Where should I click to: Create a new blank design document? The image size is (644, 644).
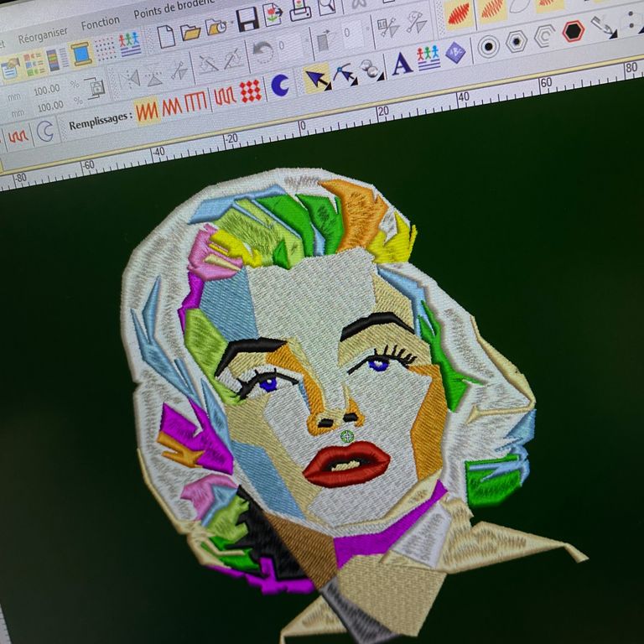166,36
